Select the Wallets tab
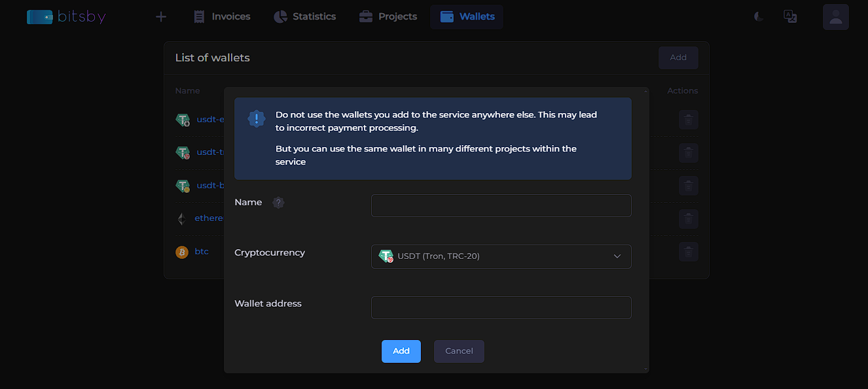Screen dimensions: 868x389 pyautogui.click(x=467, y=17)
